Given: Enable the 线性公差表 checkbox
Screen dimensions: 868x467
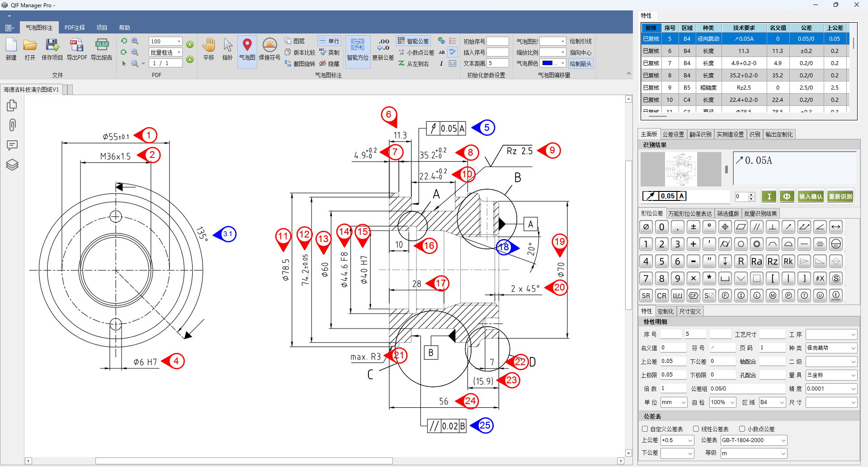Looking at the screenshot, I should [696, 429].
